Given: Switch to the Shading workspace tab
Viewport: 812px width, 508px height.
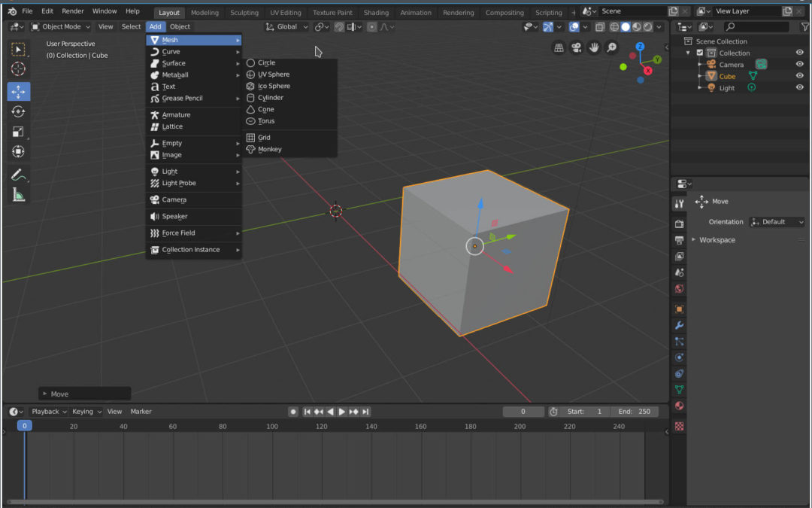Looking at the screenshot, I should click(x=376, y=12).
